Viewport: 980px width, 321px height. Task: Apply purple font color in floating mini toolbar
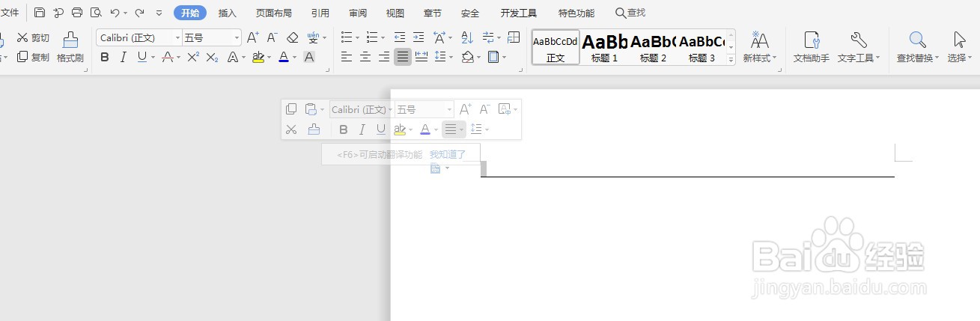(x=425, y=129)
